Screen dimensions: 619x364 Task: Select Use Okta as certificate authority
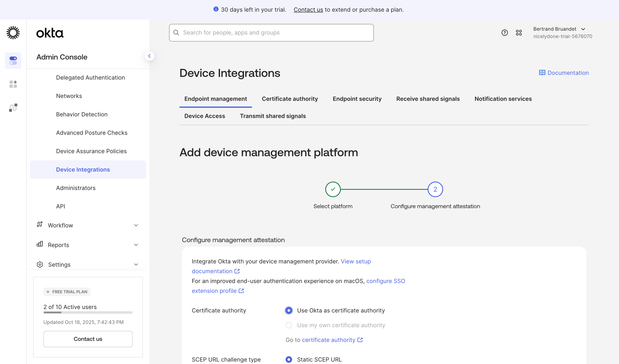pos(289,310)
